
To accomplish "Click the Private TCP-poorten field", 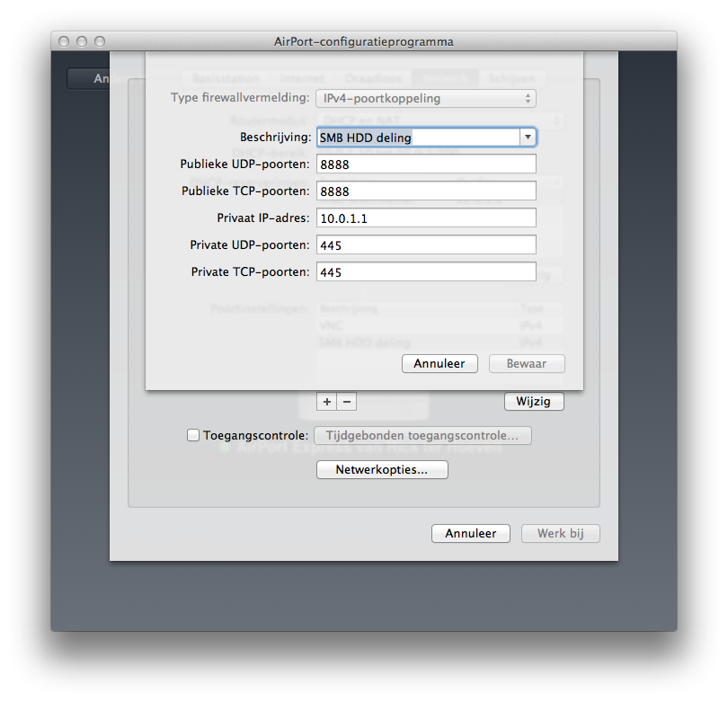I will tap(426, 272).
